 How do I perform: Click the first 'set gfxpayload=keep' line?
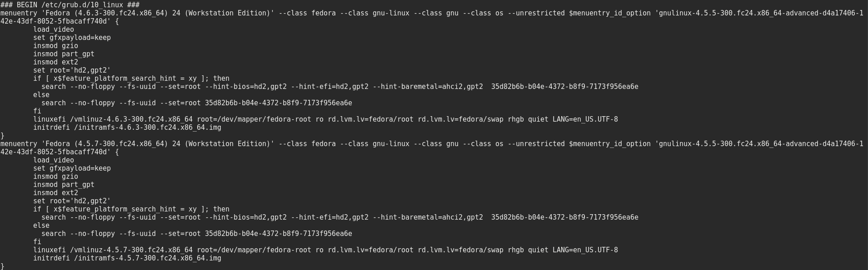(x=72, y=38)
